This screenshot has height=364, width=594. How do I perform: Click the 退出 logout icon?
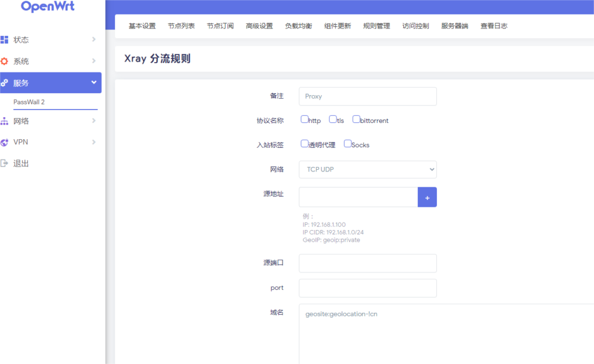pos(4,163)
